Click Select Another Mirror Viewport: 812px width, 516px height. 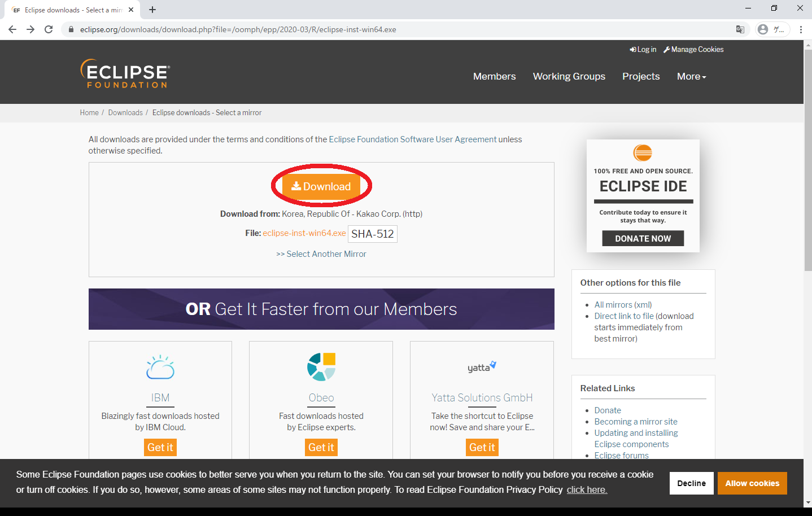coord(321,254)
